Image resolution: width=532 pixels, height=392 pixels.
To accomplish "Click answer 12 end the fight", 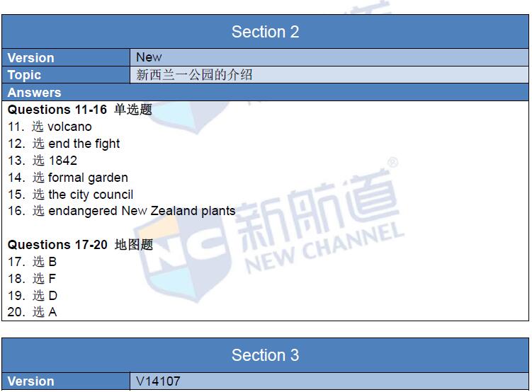I will [x=64, y=144].
